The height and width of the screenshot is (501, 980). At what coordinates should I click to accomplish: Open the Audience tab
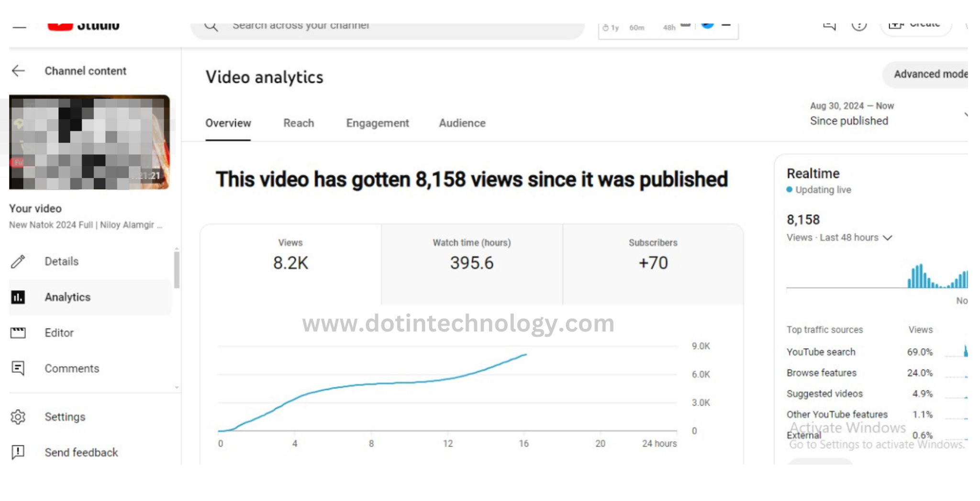(462, 123)
